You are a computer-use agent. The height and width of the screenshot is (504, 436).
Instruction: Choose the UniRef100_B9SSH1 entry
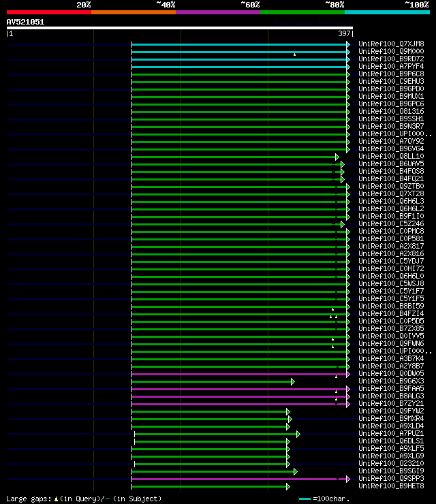pos(391,119)
